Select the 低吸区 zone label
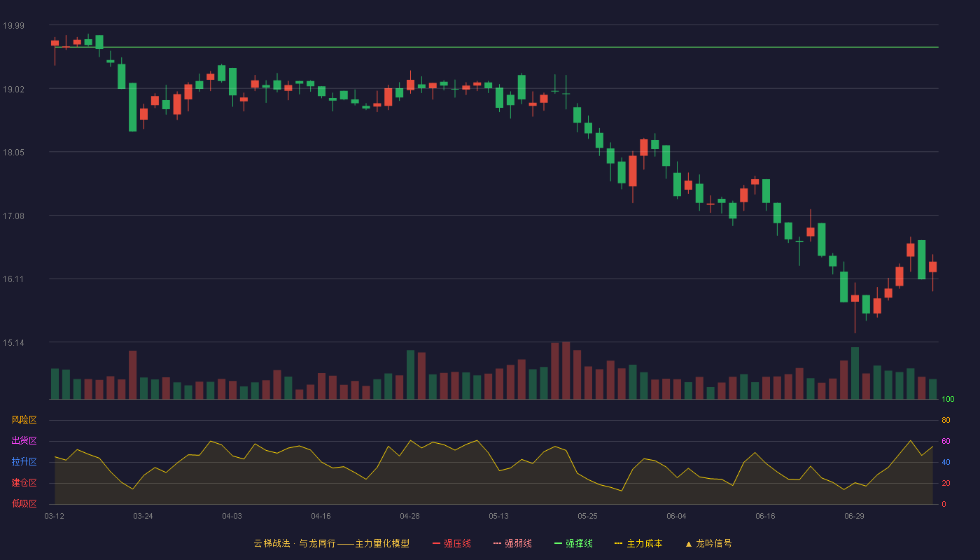The height and width of the screenshot is (560, 980). (x=24, y=503)
